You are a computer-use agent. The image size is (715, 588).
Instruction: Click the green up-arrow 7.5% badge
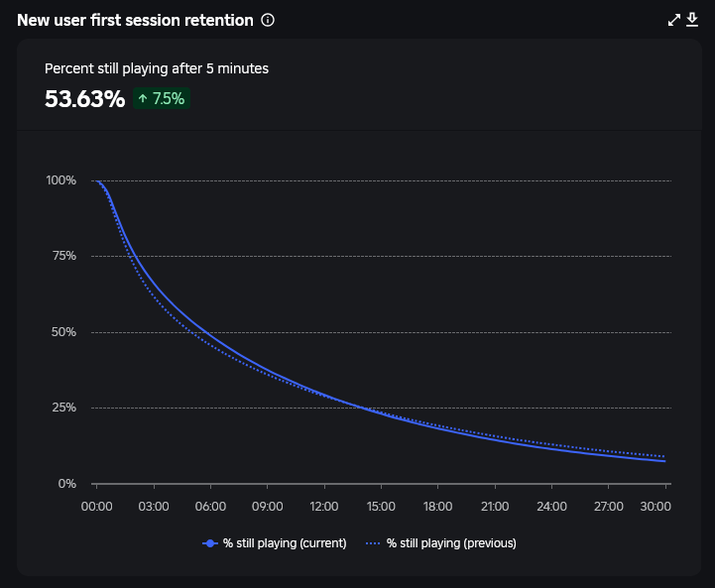point(162,98)
